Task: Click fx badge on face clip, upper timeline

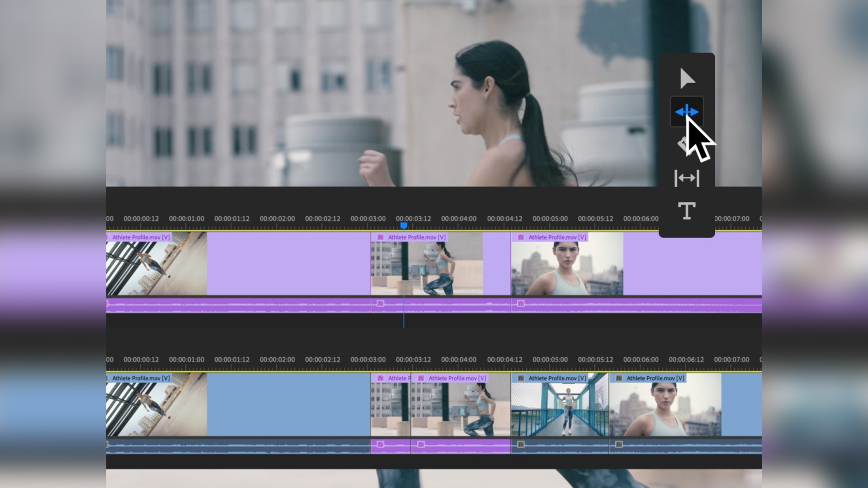Action: pyautogui.click(x=521, y=237)
